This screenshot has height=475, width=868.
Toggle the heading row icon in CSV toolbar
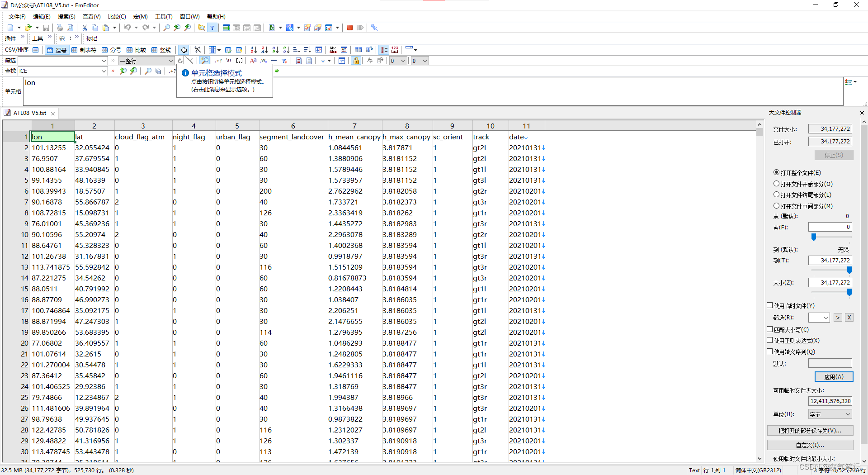[x=384, y=50]
